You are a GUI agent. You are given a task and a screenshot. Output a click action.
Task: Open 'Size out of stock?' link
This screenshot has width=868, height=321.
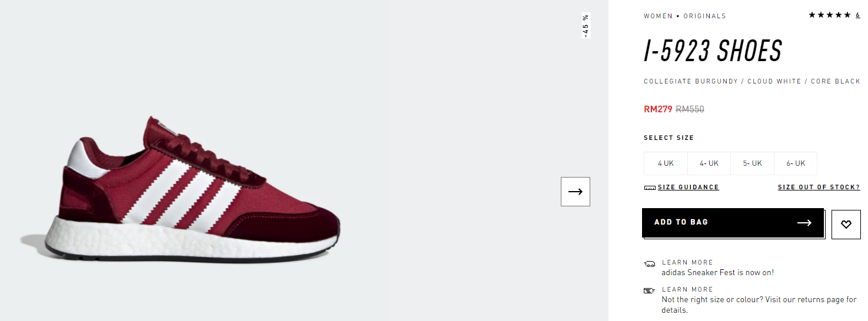(819, 187)
